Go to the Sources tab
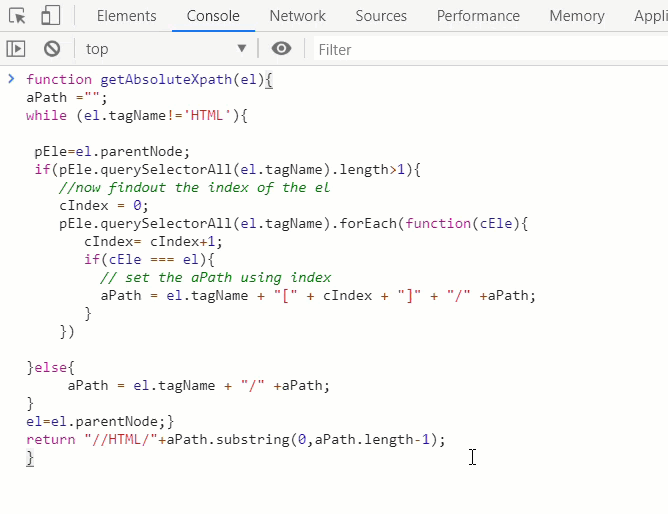Image resolution: width=668 pixels, height=514 pixels. (x=381, y=16)
